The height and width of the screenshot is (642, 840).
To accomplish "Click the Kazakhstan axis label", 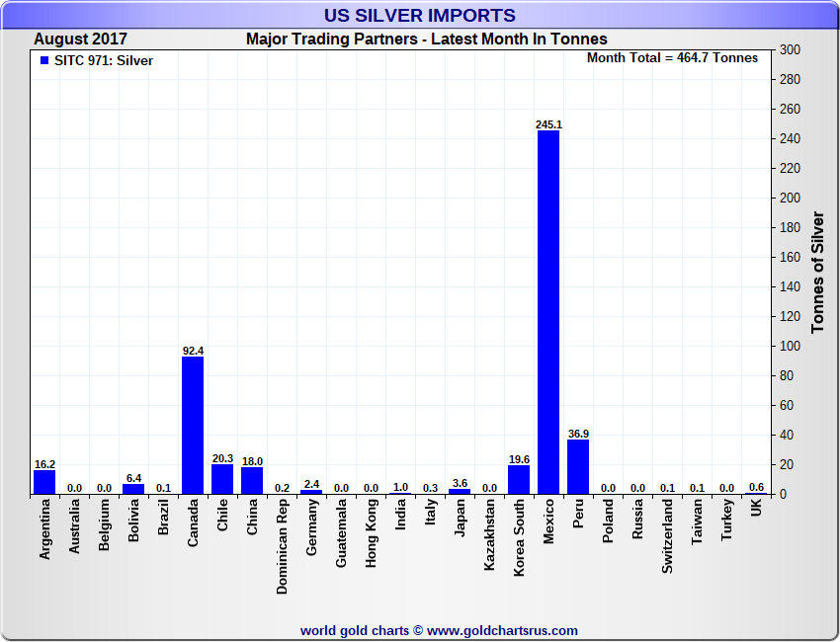I will (490, 536).
